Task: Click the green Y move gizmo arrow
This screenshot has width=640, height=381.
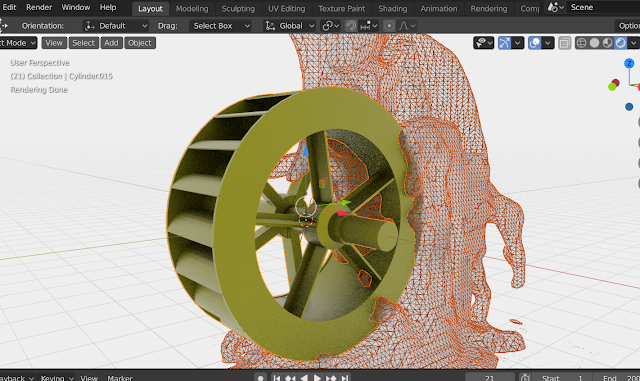Action: (x=345, y=203)
